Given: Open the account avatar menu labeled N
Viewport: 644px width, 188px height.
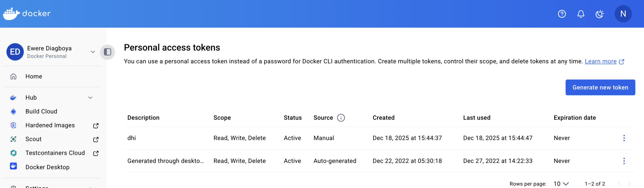Looking at the screenshot, I should [x=623, y=14].
